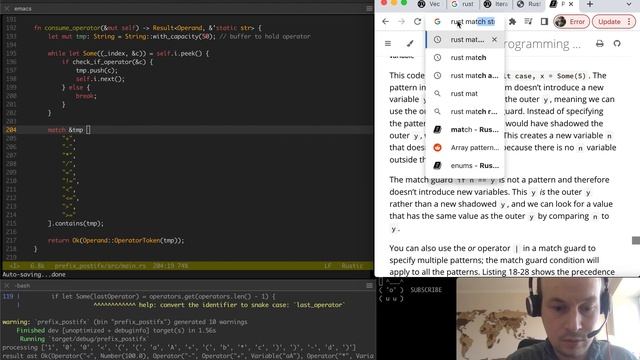Viewport: 640px width, 360px height.
Task: Click inside the address bar text
Action: coord(473,22)
